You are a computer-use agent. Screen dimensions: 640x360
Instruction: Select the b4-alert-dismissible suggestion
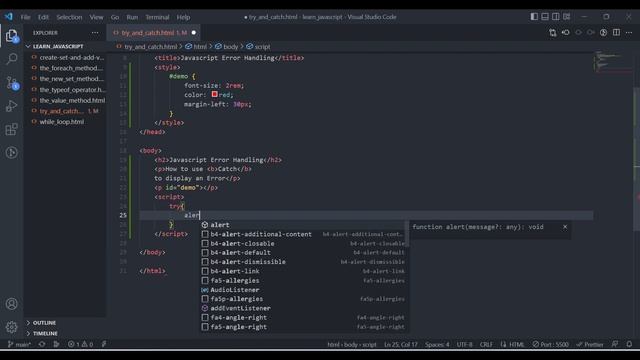point(304,262)
